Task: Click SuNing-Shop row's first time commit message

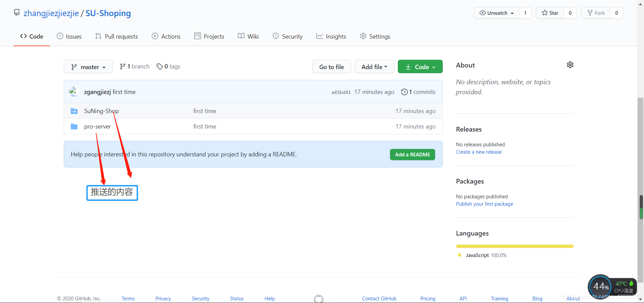Action: click(x=205, y=111)
